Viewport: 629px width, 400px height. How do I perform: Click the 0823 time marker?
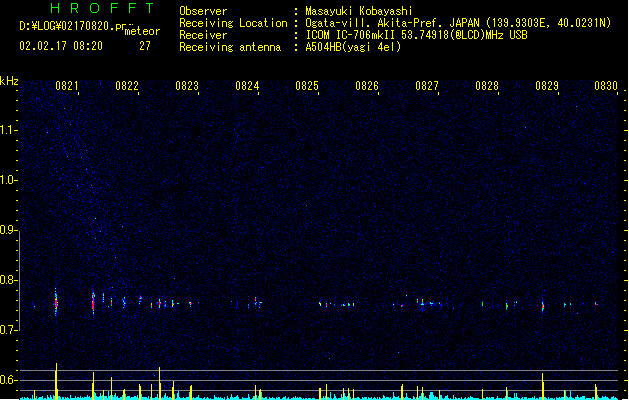(x=187, y=86)
